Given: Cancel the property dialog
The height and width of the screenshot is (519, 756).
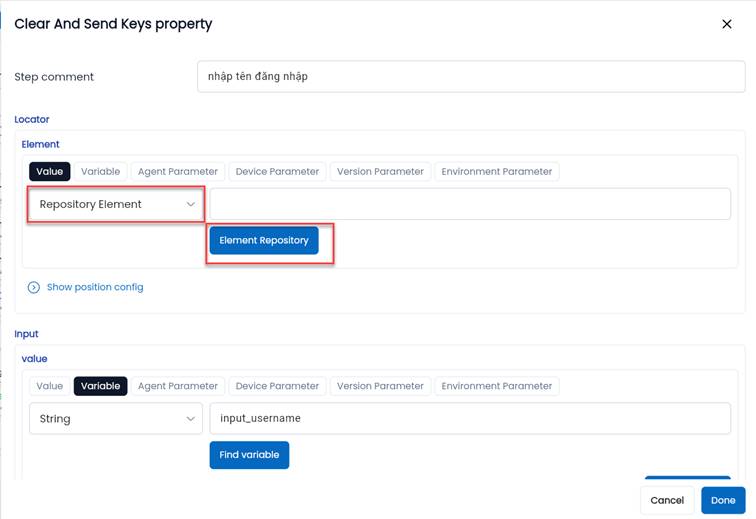Looking at the screenshot, I should point(667,500).
